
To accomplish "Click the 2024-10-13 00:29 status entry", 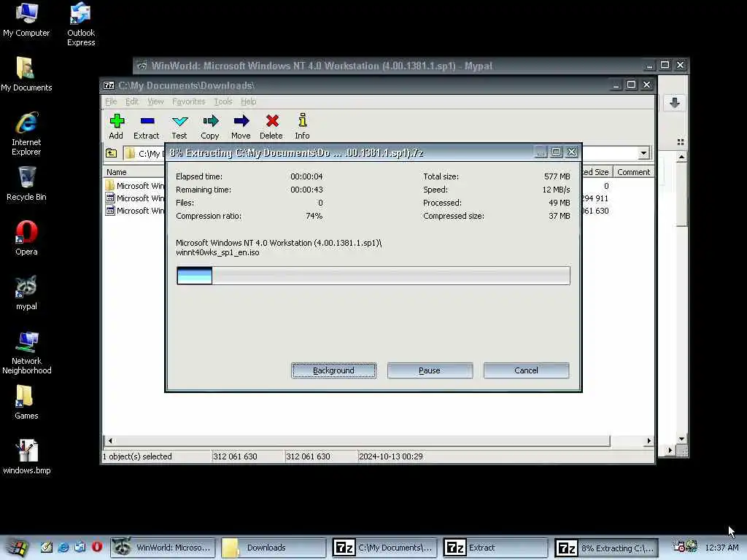I will pyautogui.click(x=391, y=456).
